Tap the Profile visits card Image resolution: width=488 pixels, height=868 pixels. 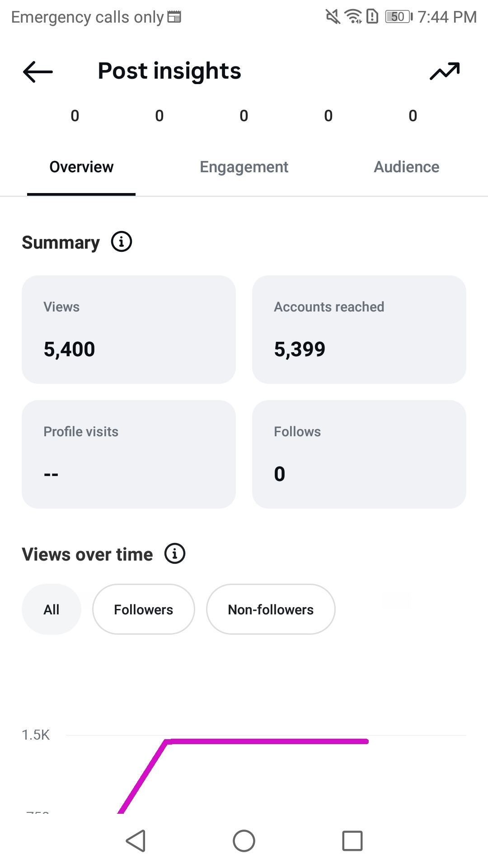[x=129, y=454]
